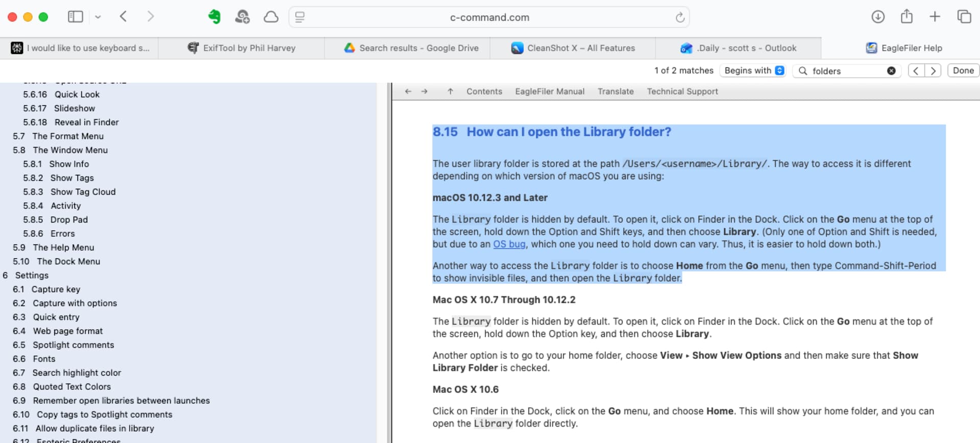
Task: Click the iCloud cloud toolbar icon
Action: (x=271, y=17)
